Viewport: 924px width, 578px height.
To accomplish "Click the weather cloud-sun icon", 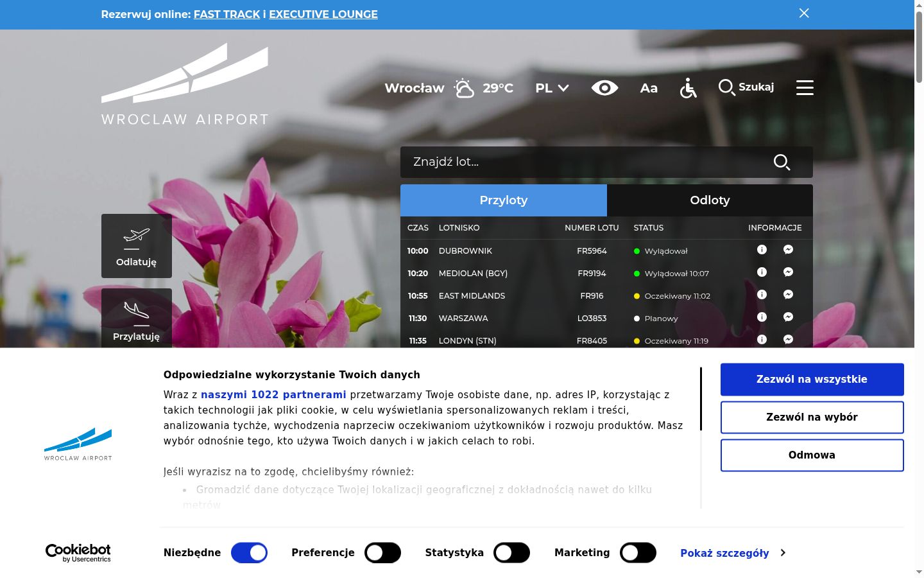I will tap(464, 88).
